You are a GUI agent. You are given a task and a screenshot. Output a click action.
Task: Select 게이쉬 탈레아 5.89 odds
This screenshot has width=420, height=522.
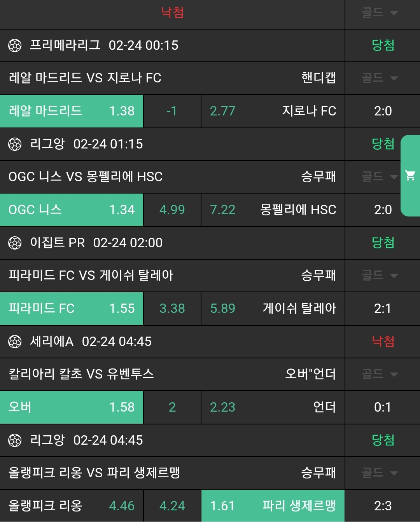pyautogui.click(x=273, y=309)
